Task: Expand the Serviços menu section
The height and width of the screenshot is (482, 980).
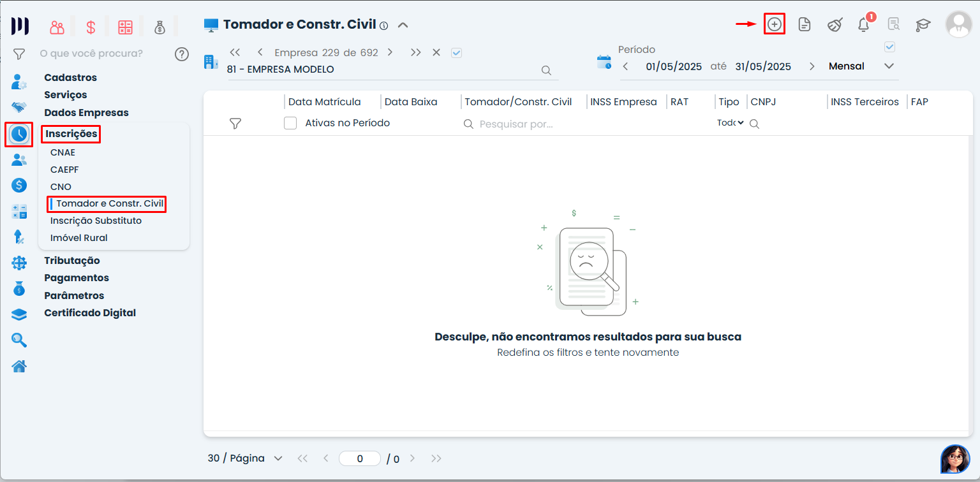Action: [x=66, y=95]
